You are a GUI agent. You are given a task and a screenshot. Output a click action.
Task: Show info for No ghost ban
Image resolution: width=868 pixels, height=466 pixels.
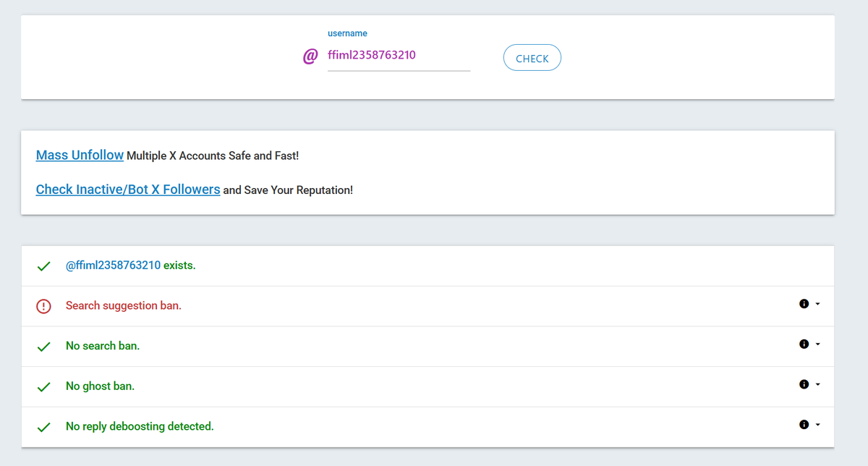coord(804,385)
